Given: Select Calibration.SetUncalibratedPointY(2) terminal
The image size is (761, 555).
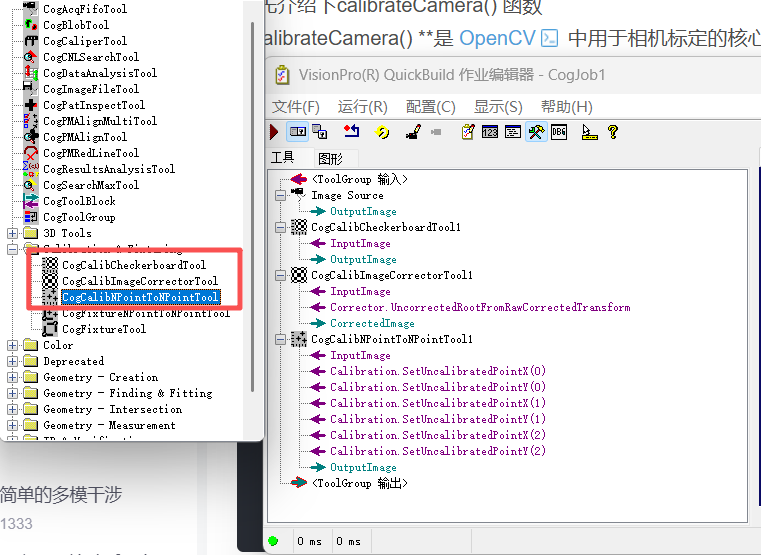Looking at the screenshot, I should (438, 451).
